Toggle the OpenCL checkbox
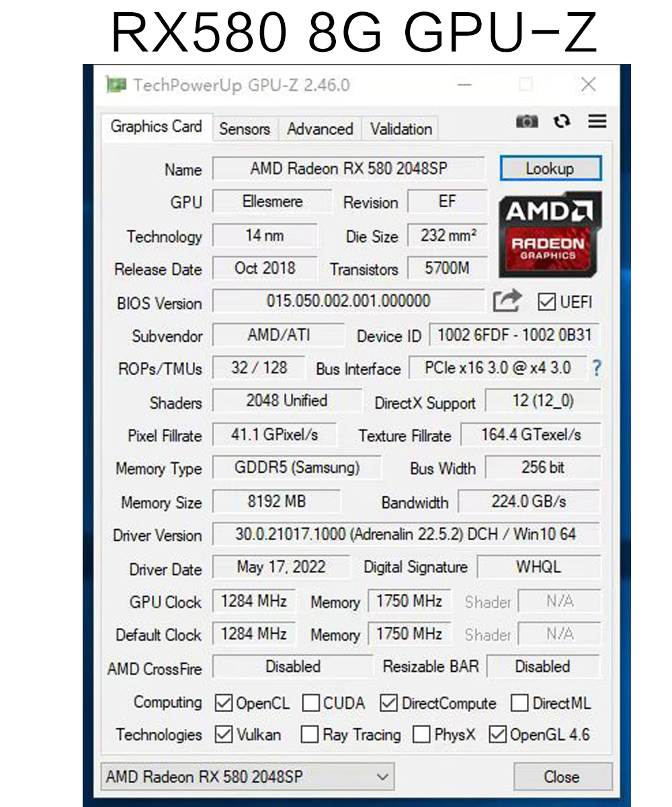 223,703
